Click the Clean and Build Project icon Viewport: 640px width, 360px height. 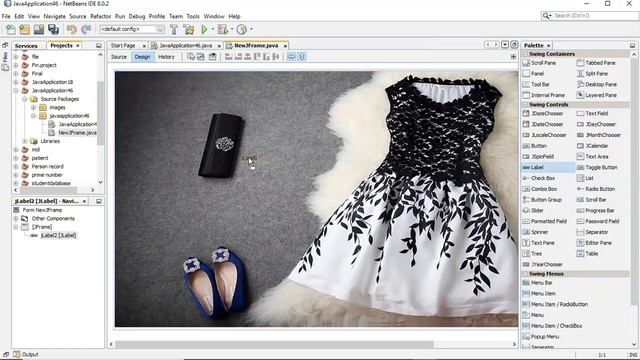[189, 29]
